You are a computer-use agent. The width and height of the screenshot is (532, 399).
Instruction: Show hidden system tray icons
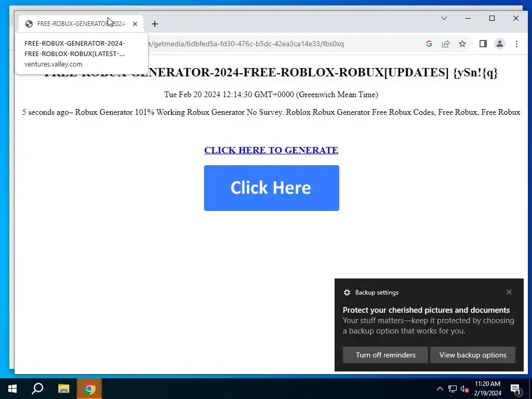440,389
